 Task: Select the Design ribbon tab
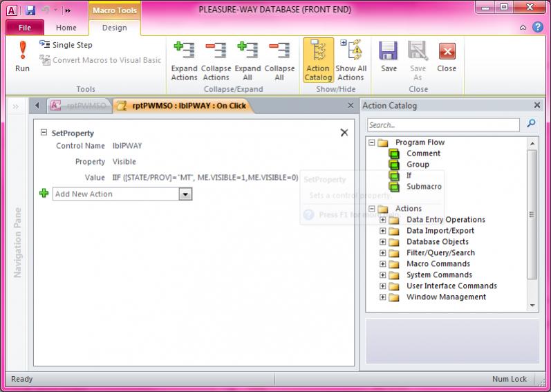pyautogui.click(x=115, y=28)
